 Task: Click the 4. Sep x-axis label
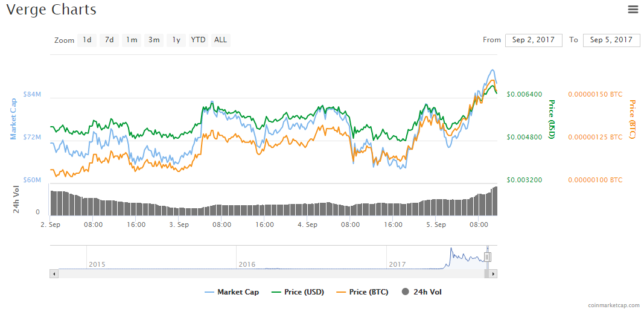(x=308, y=225)
